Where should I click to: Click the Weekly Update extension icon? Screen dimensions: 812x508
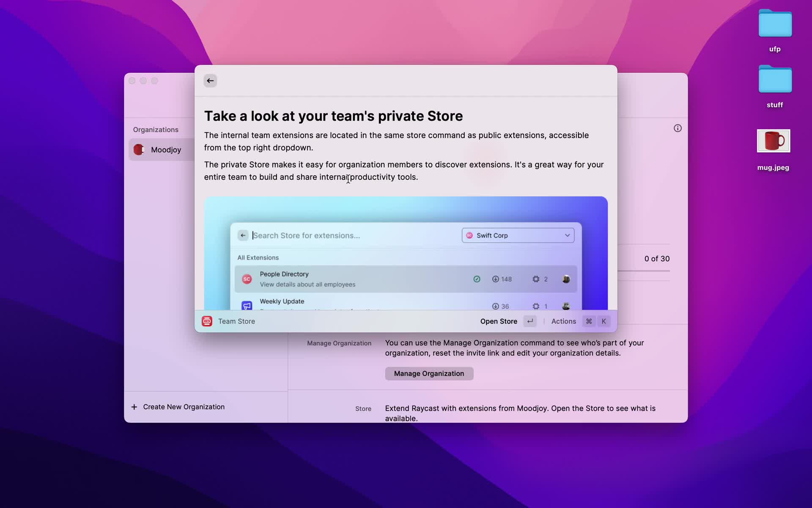(247, 304)
